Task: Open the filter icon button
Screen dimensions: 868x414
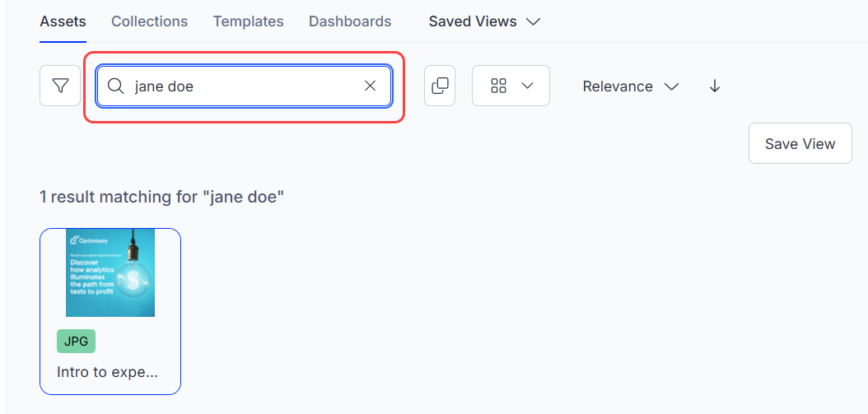Action: [x=60, y=86]
